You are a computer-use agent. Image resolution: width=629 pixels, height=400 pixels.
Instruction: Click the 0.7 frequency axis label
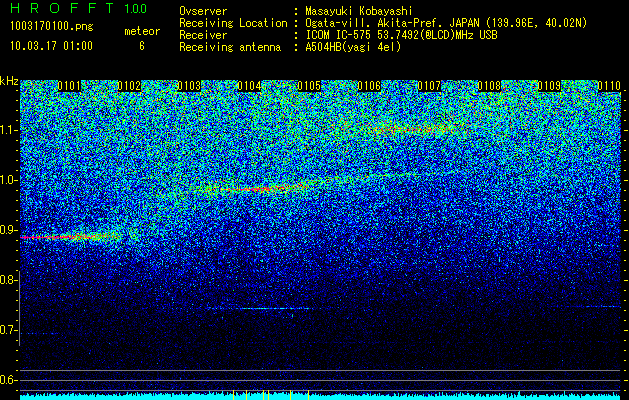click(6, 330)
